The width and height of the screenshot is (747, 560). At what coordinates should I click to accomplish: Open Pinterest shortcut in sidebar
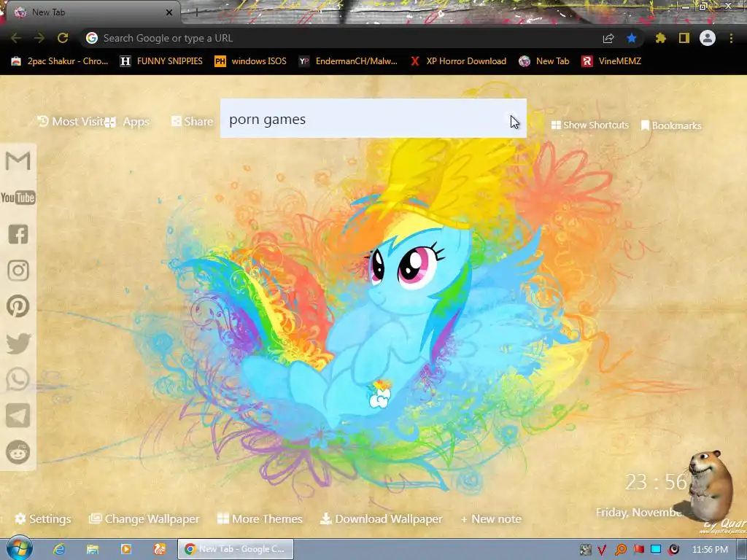18,306
